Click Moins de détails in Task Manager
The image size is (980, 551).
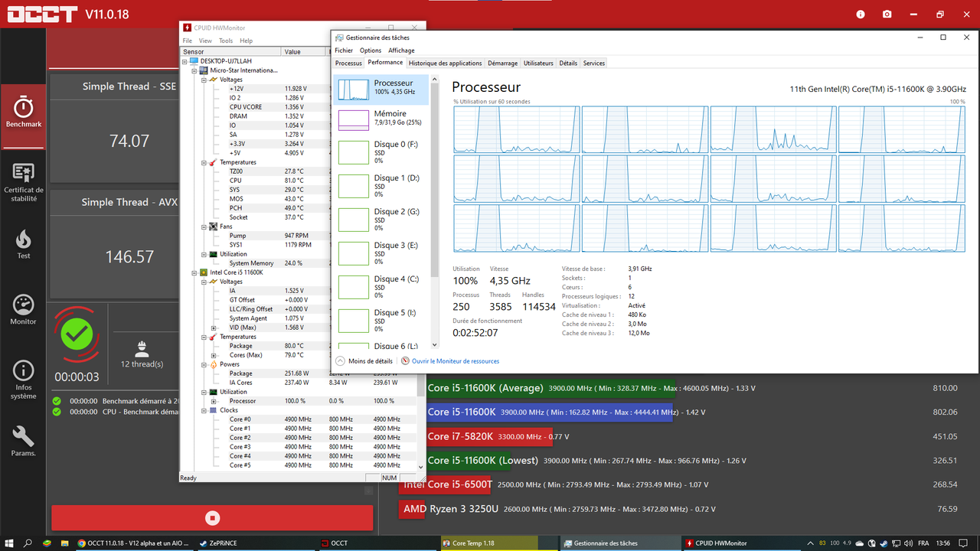point(364,361)
